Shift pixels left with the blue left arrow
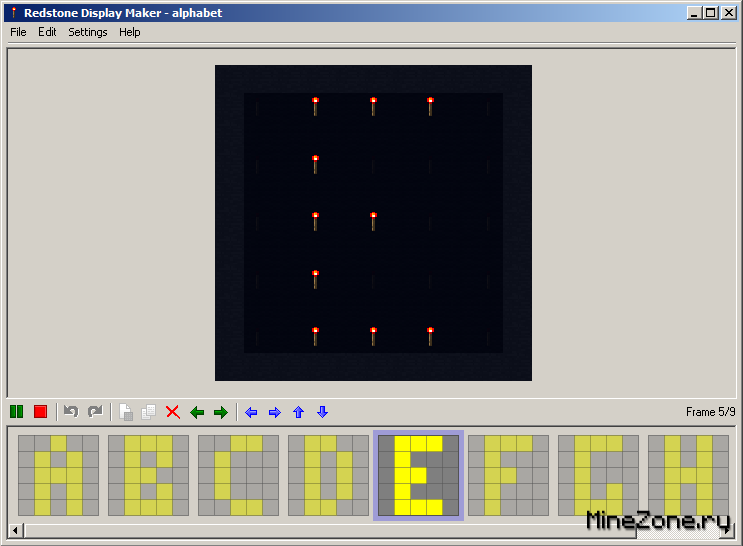 tap(251, 412)
